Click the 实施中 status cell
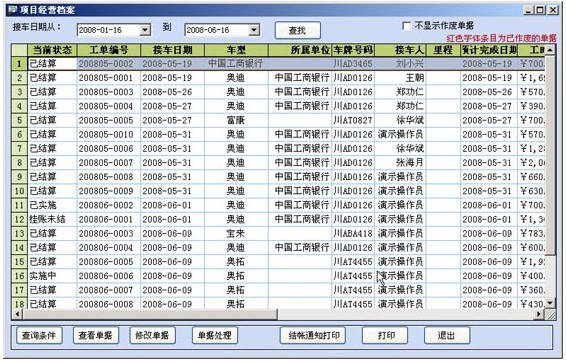This screenshot has height=361, width=566. 52,276
